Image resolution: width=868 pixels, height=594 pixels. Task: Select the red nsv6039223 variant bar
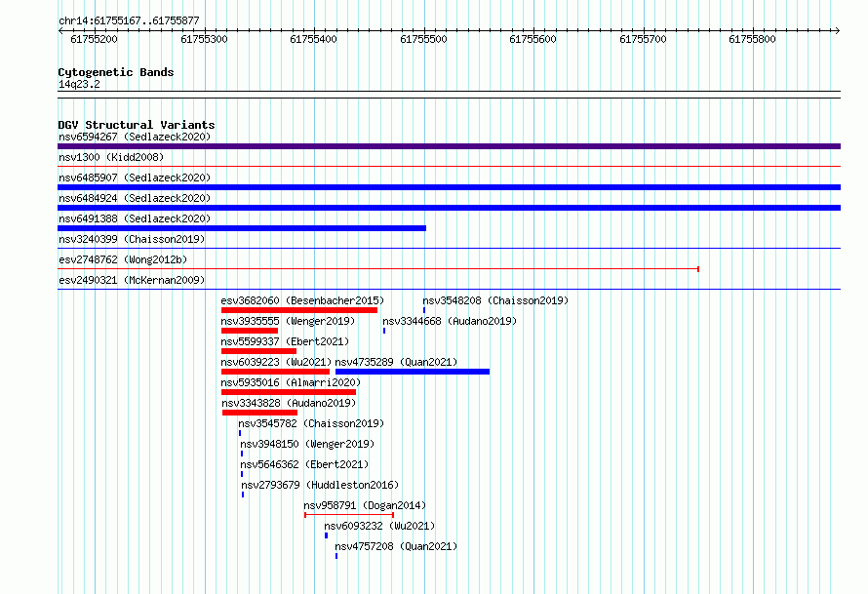[x=276, y=372]
